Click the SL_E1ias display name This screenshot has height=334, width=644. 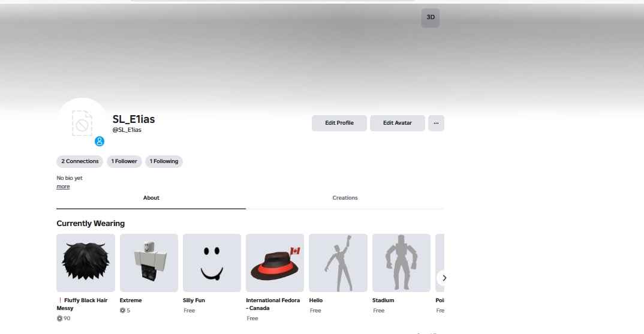click(x=134, y=119)
